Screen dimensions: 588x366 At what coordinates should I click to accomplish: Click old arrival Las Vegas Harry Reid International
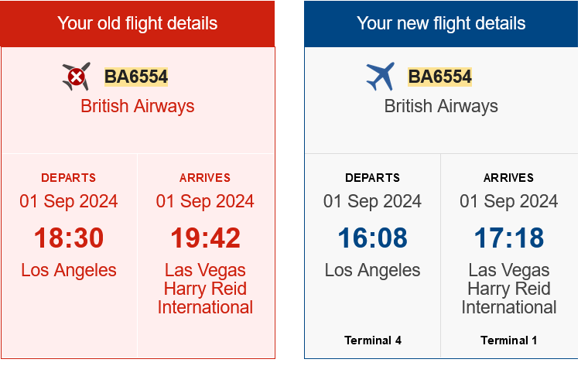(205, 289)
